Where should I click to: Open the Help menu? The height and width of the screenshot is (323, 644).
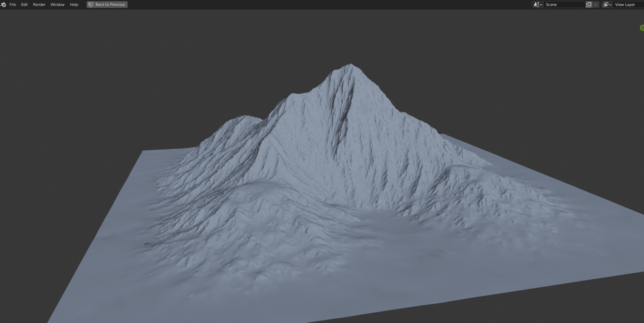click(74, 4)
